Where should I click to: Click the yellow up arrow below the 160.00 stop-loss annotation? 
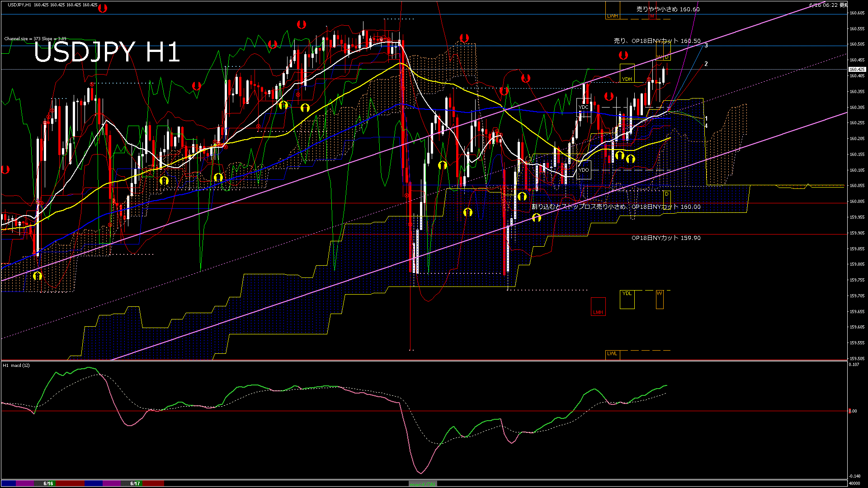(x=537, y=218)
